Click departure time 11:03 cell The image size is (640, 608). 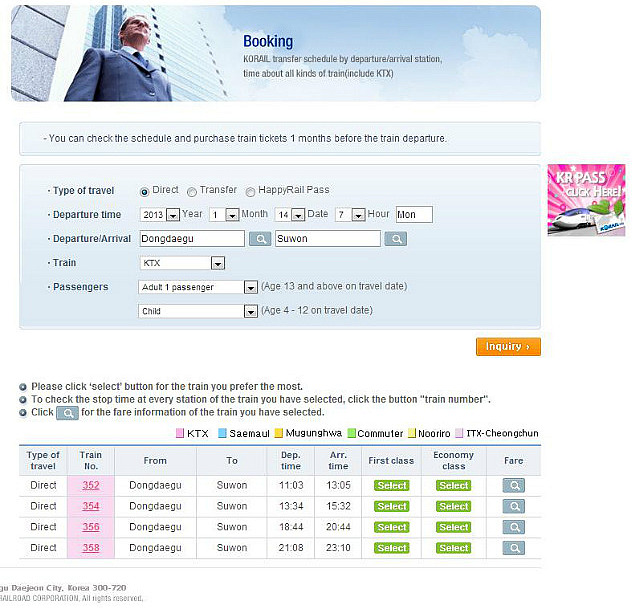click(291, 486)
